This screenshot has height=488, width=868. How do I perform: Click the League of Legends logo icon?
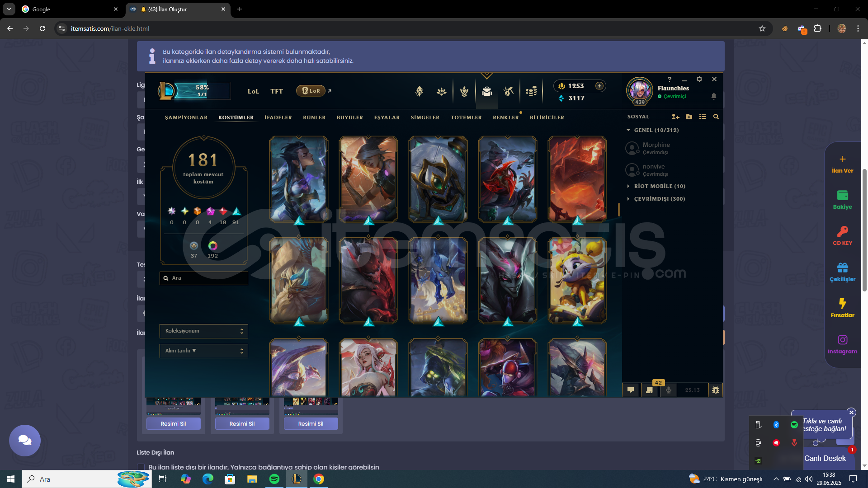click(x=166, y=90)
